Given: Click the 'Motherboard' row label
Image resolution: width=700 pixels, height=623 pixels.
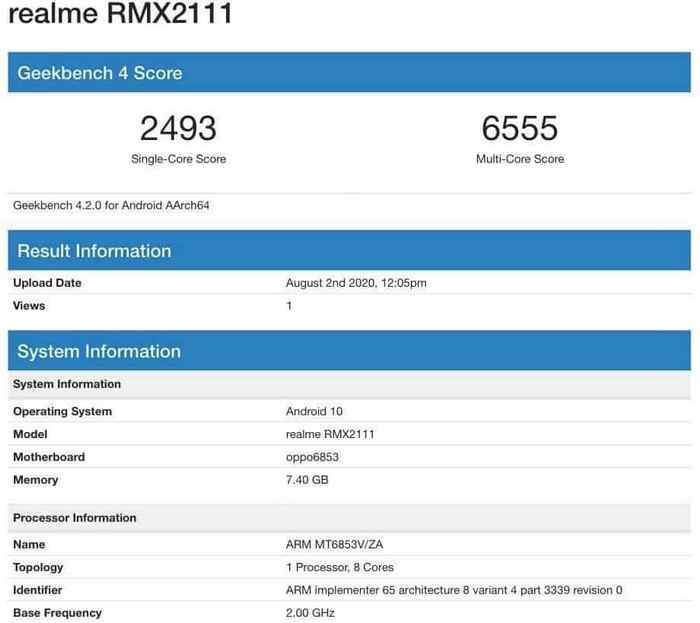Looking at the screenshot, I should pos(49,457).
